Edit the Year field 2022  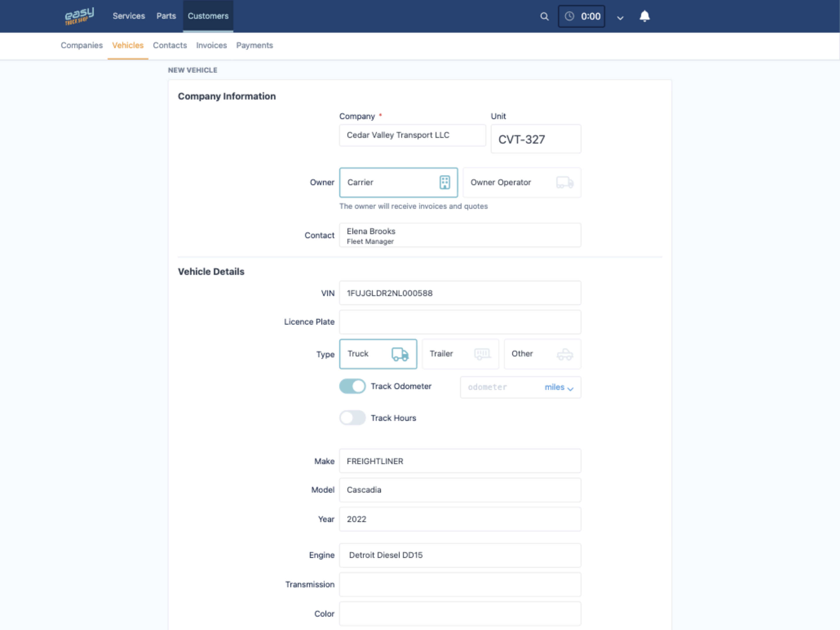460,519
